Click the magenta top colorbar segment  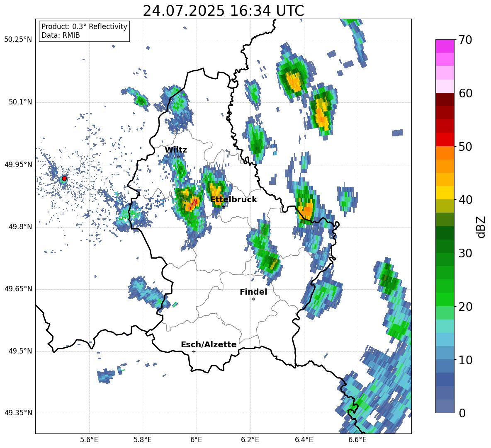(445, 46)
